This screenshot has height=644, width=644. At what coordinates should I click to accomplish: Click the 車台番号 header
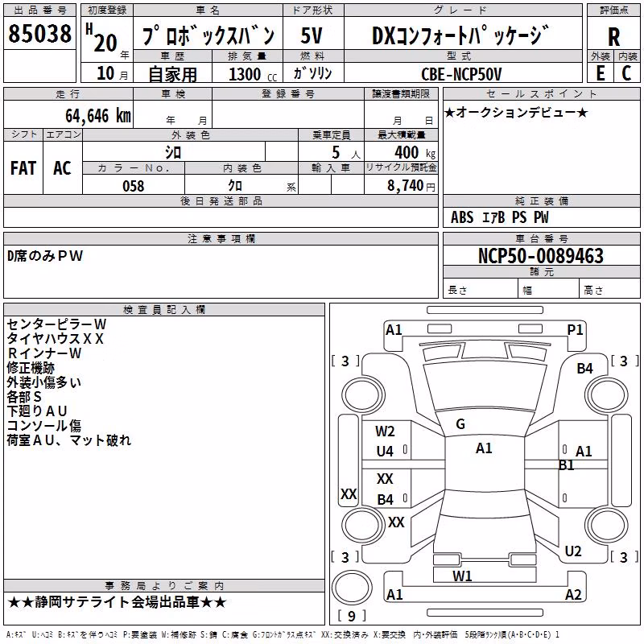coord(541,238)
